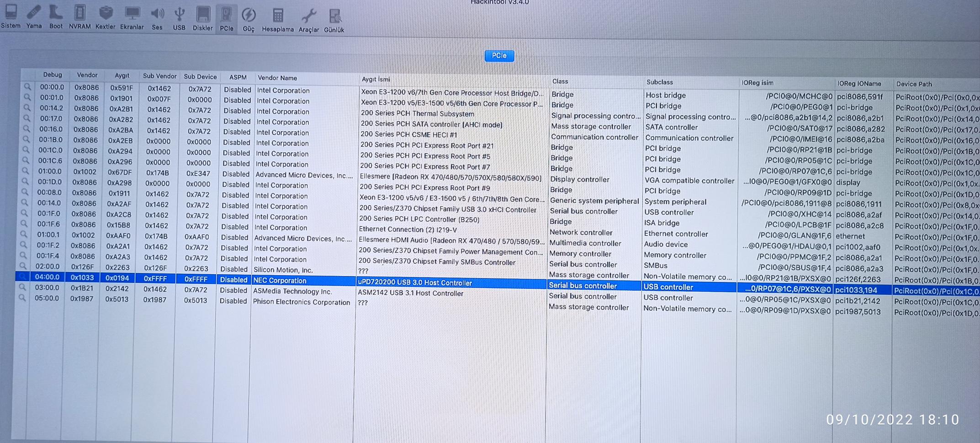Sort by the Class column header
This screenshot has width=980, height=443.
(560, 81)
